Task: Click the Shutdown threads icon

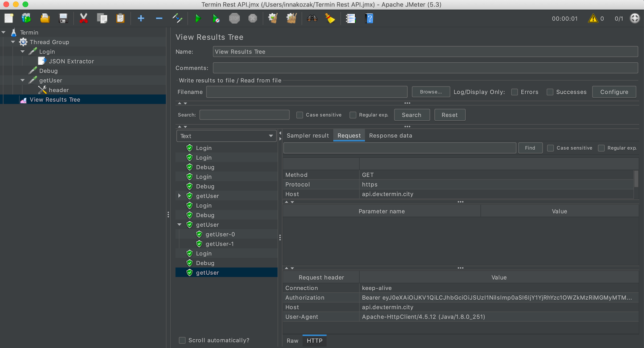Action: pyautogui.click(x=253, y=18)
